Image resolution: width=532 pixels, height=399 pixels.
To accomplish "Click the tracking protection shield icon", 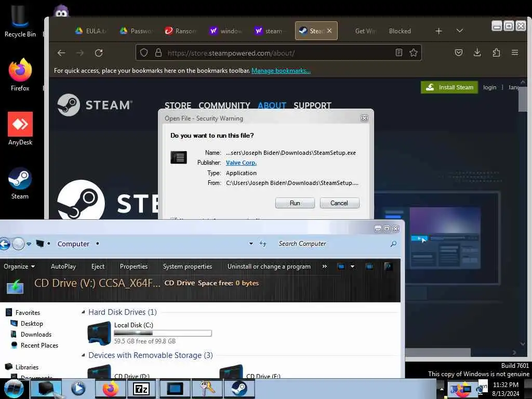I will tap(144, 52).
